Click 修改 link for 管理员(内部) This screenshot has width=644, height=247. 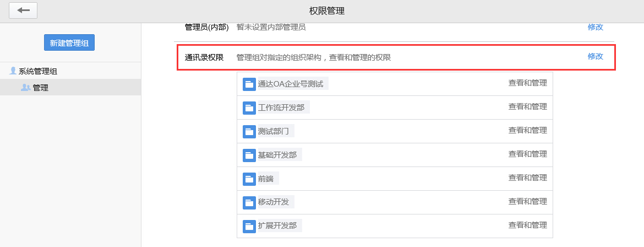(595, 27)
